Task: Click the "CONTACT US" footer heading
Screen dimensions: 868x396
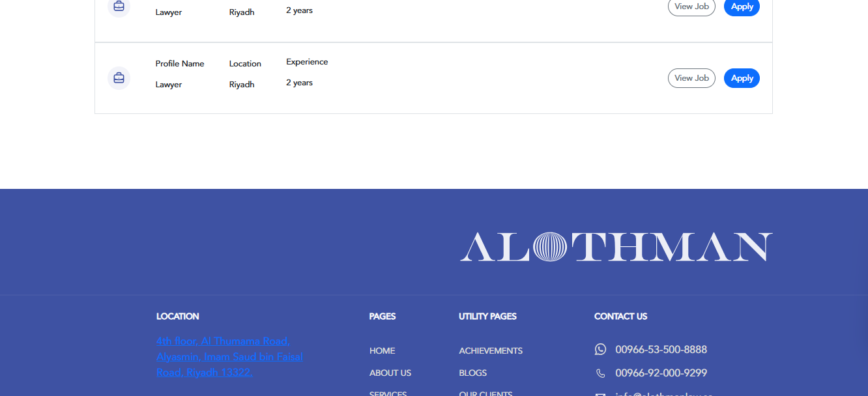Action: tap(620, 317)
